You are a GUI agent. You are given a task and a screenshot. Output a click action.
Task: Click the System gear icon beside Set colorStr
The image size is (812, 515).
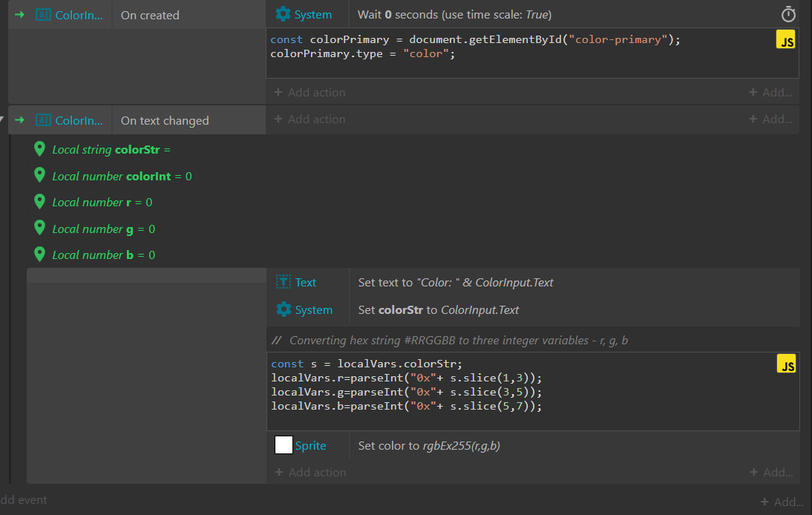coord(283,309)
